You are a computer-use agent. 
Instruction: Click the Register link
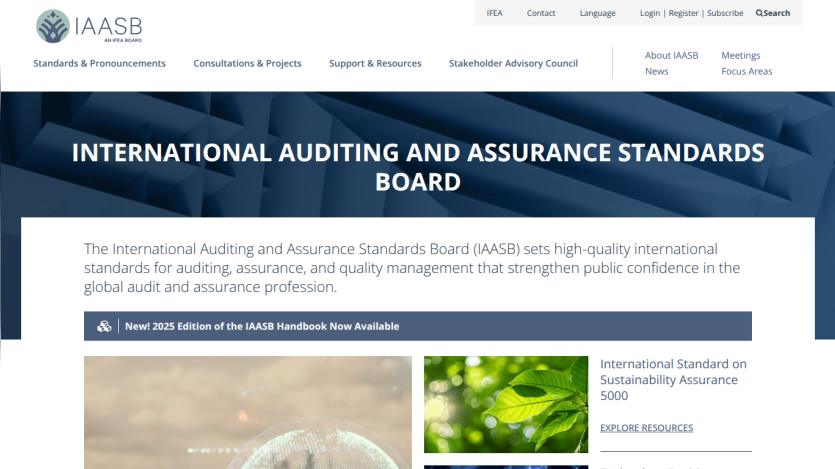683,13
